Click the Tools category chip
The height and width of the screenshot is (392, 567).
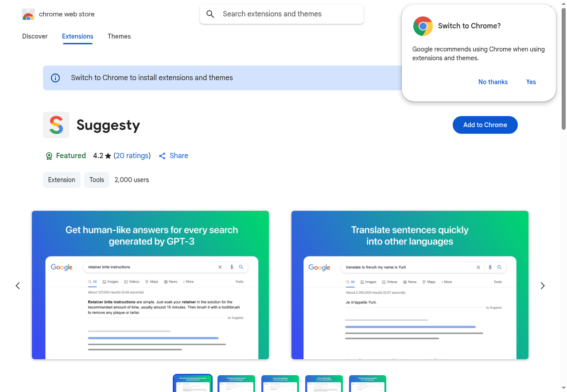(x=97, y=180)
